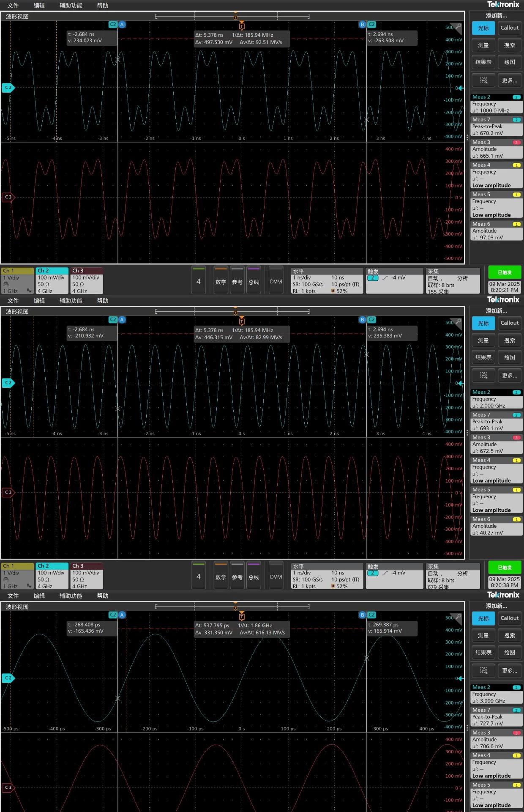Click the waveform pin icon in the top capture
Screen dimensions: 524x812
coord(458,27)
